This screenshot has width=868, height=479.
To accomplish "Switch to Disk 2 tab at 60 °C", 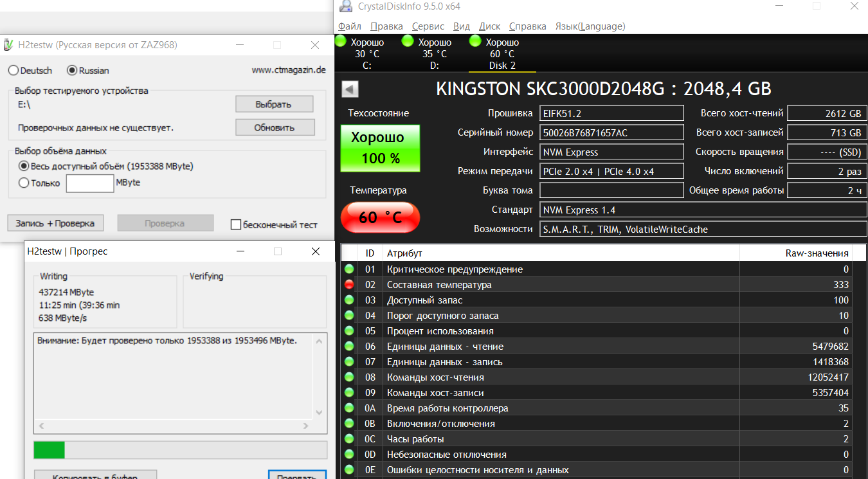I will pos(502,53).
